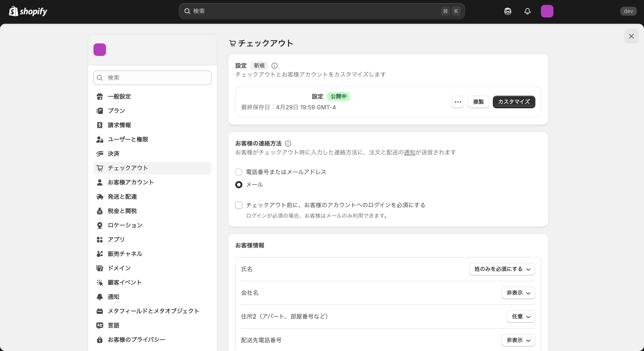This screenshot has height=351, width=644.
Task: Click the lock icon for お客様のプライバシー
Action: pyautogui.click(x=100, y=340)
